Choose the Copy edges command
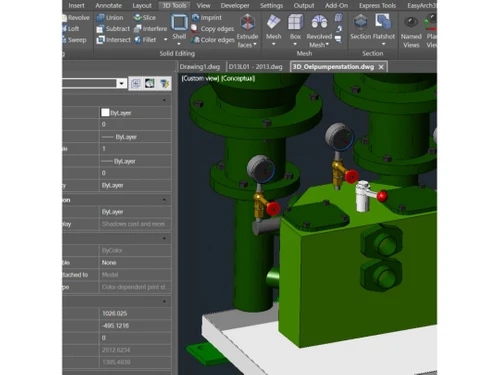This screenshot has height=375, width=500. point(213,29)
